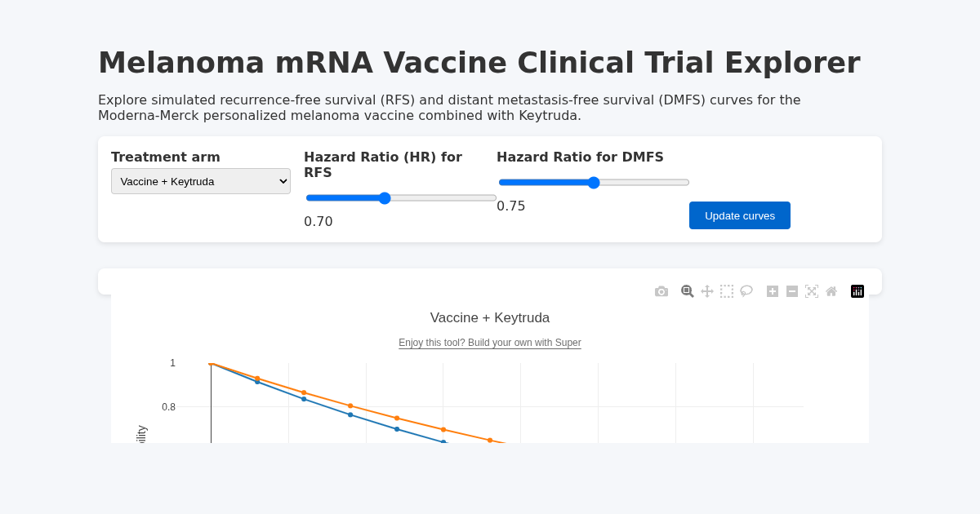This screenshot has width=980, height=514.
Task: Click the y-axis tick label 1
Action: (x=172, y=363)
